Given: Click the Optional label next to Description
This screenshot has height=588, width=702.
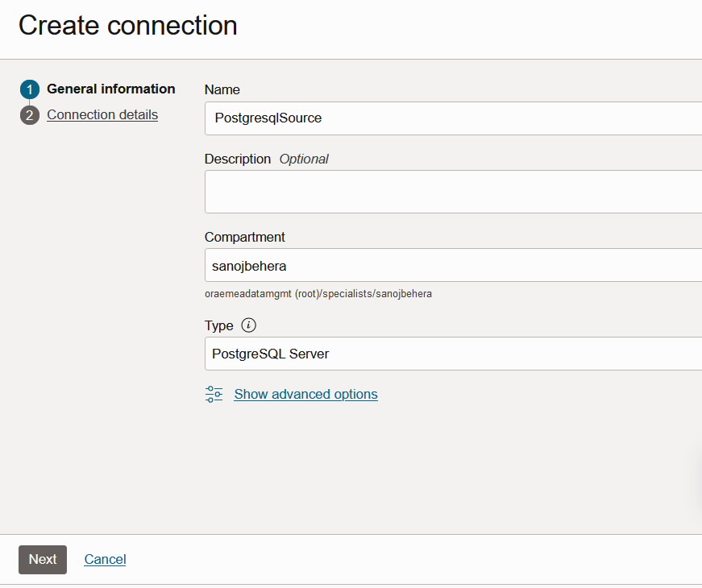Looking at the screenshot, I should tap(304, 159).
